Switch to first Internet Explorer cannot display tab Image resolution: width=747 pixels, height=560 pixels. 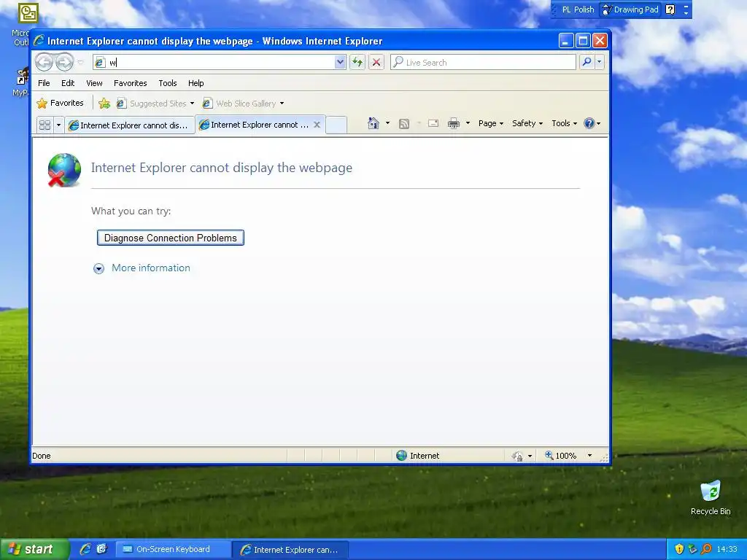[130, 125]
